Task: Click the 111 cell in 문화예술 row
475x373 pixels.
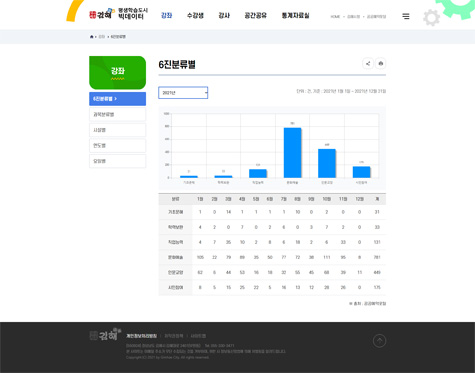Action: (x=327, y=257)
